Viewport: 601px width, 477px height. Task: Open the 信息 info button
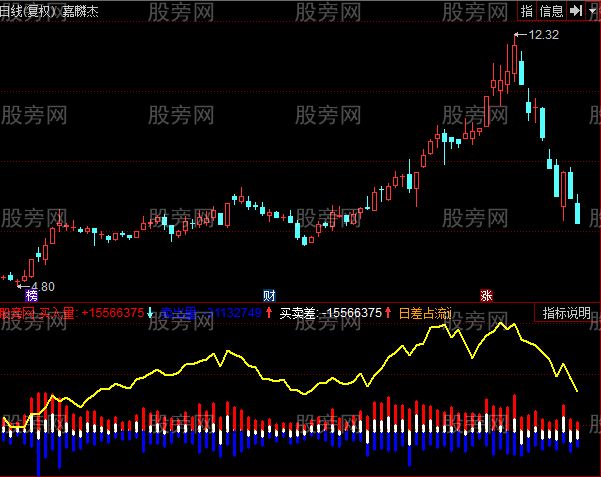click(551, 11)
